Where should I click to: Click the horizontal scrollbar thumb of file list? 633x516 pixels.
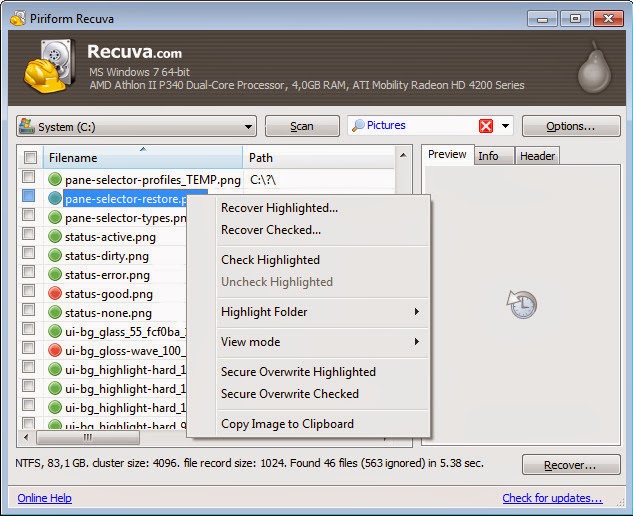(x=88, y=437)
